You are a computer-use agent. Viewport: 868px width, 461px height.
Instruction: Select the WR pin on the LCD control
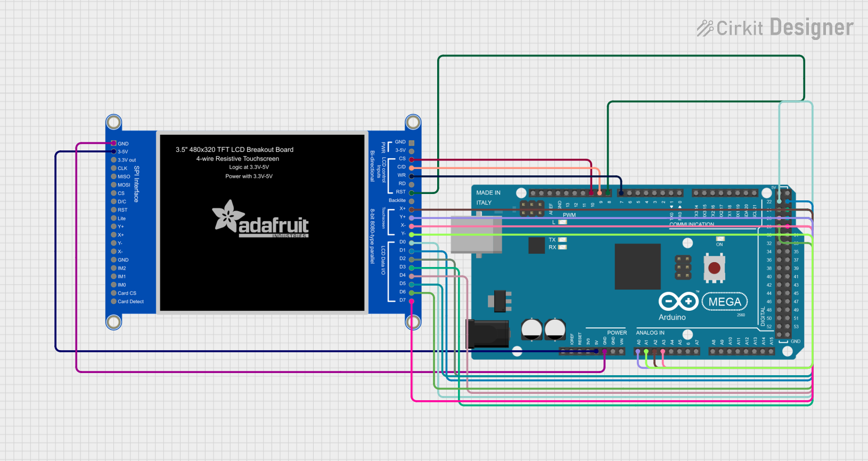[x=411, y=176]
